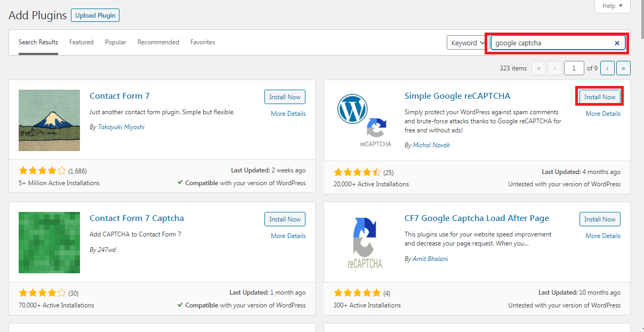The width and height of the screenshot is (644, 332).
Task: Click the '70,000+ Active Installations' text
Action: click(57, 305)
